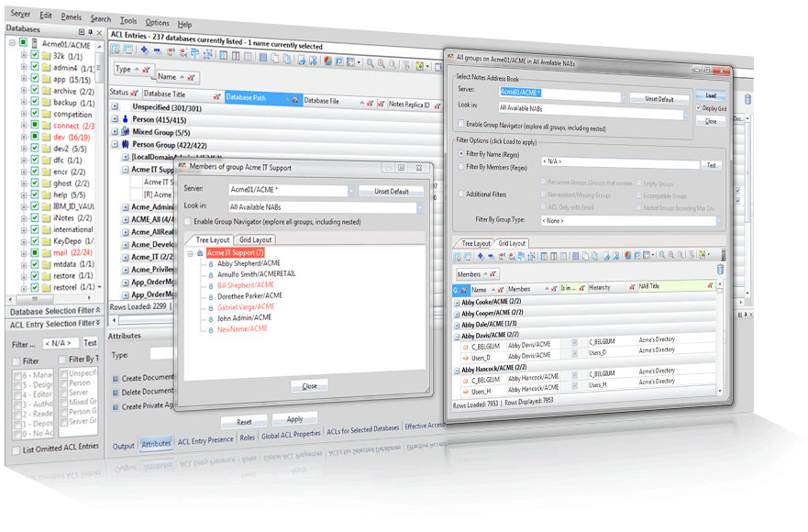The height and width of the screenshot is (532, 808).
Task: Click the Apply button
Action: coord(294,419)
